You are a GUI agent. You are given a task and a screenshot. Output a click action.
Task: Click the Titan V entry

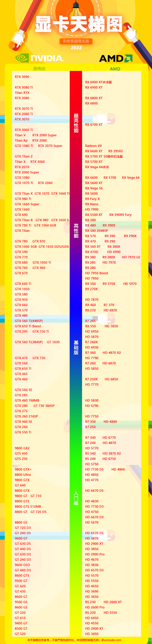tap(20, 135)
